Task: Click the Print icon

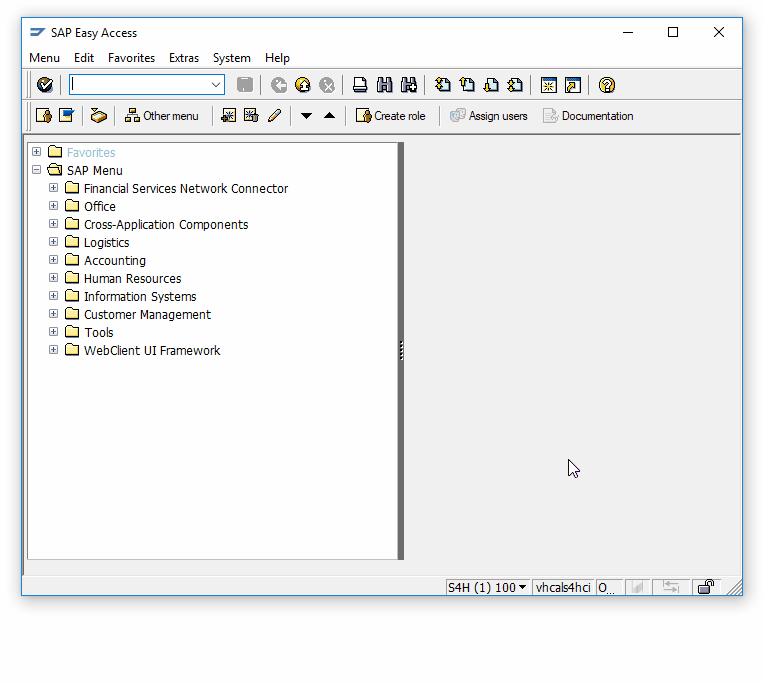Action: (360, 85)
